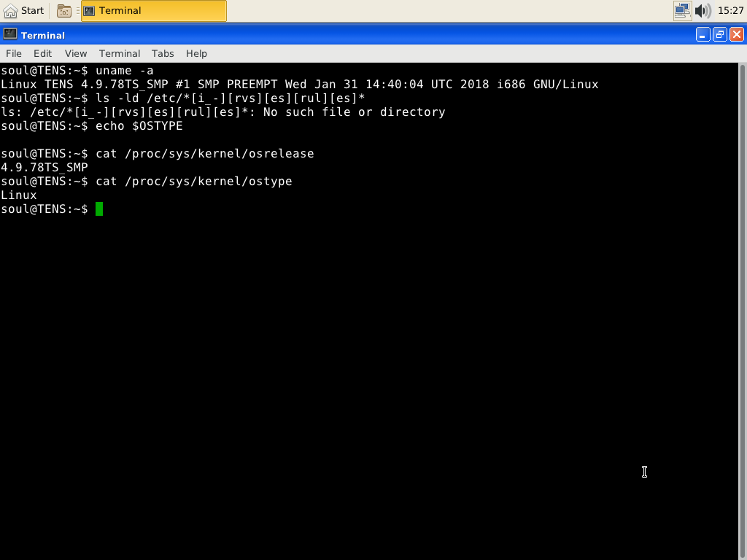Click the 'ls -ld /etc/*' command line
The image size is (747, 560).
coord(183,98)
